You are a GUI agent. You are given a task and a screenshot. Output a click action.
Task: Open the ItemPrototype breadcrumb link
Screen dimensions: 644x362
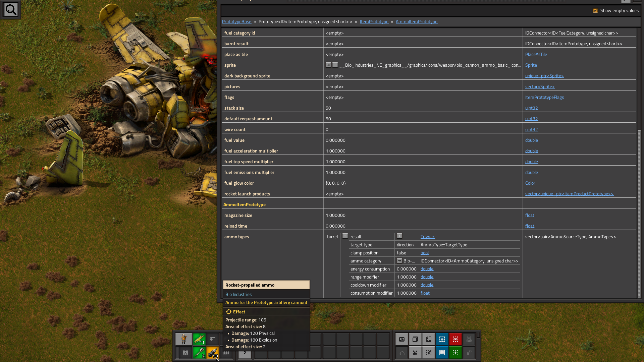(374, 21)
